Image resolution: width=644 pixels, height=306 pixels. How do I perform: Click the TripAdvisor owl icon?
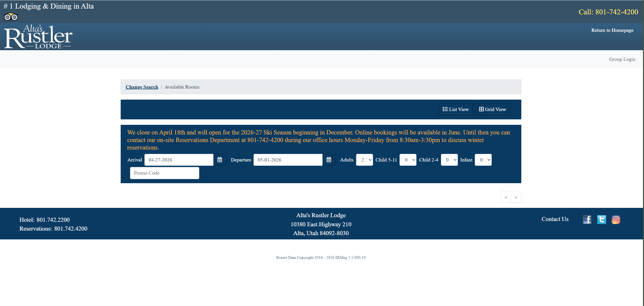pyautogui.click(x=11, y=17)
